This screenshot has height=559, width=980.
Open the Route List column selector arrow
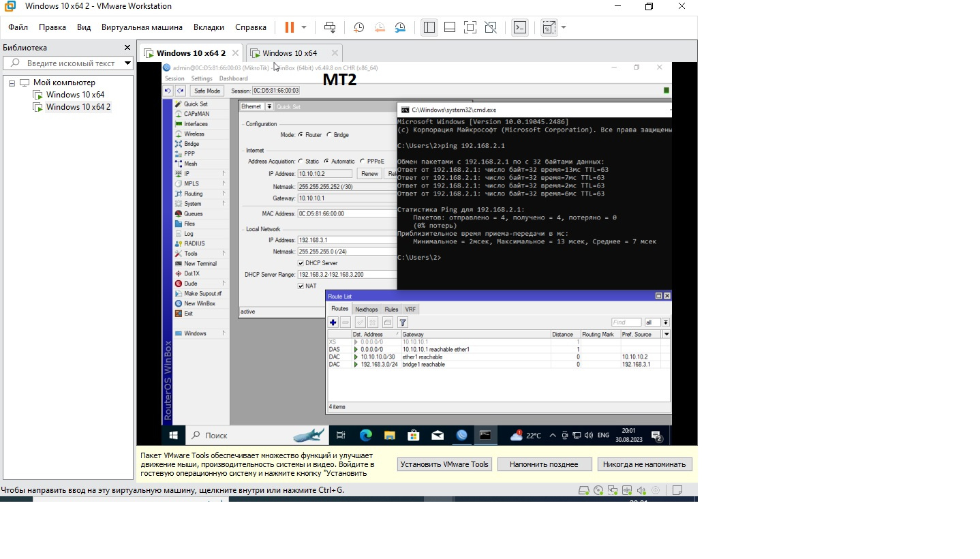coord(667,334)
